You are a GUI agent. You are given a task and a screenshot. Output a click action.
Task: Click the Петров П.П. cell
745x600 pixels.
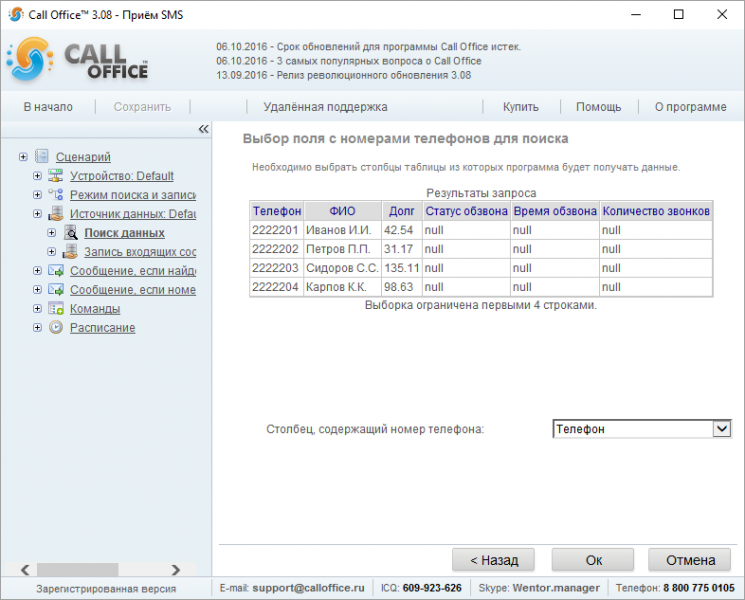click(342, 249)
